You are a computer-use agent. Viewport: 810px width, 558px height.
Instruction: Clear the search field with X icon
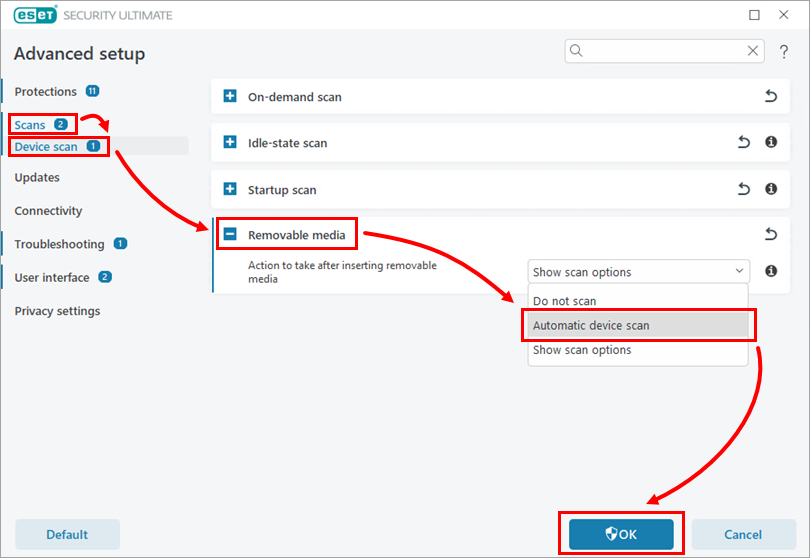click(754, 51)
